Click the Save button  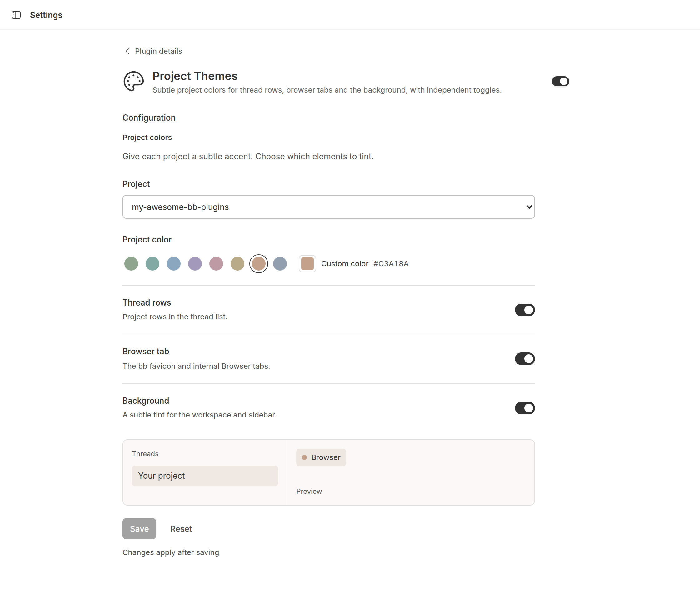tap(139, 529)
